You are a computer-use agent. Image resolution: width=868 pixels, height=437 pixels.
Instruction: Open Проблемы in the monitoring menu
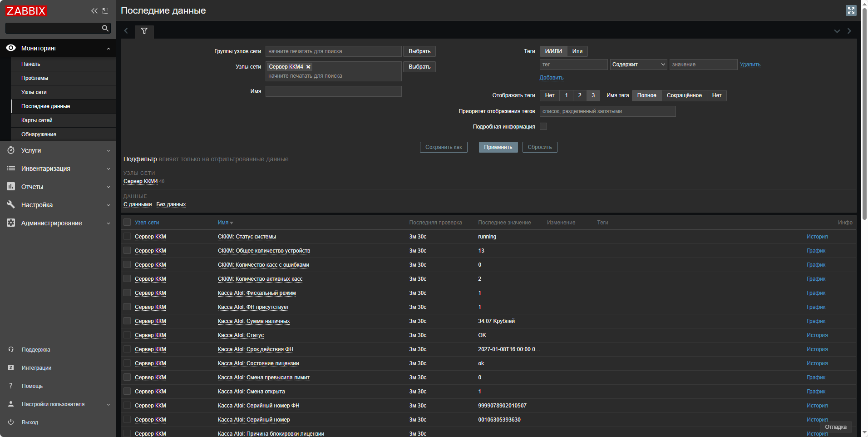pos(35,78)
